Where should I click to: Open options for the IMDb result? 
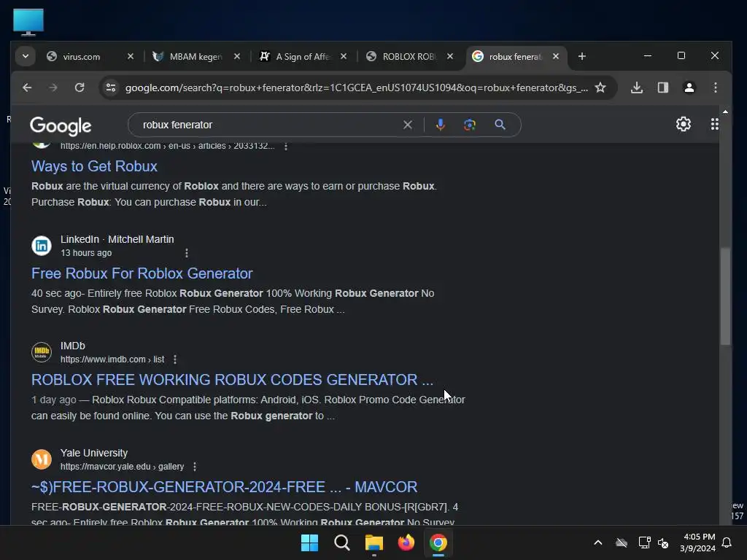coord(175,359)
